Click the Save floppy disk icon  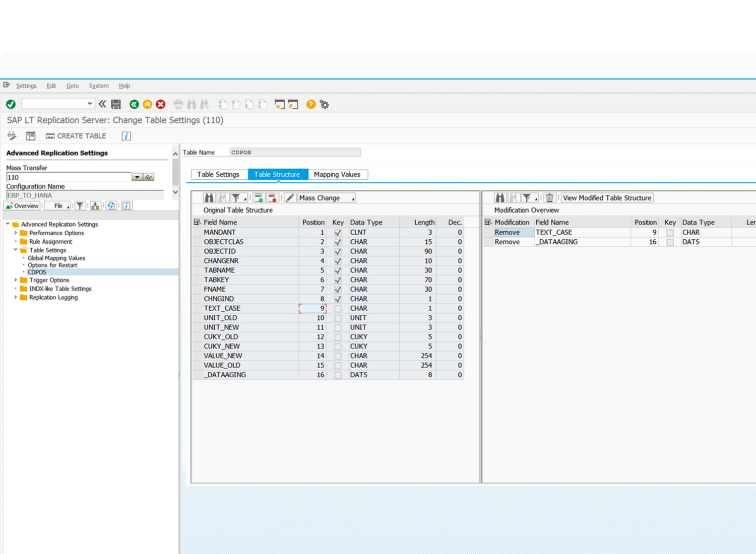click(116, 104)
